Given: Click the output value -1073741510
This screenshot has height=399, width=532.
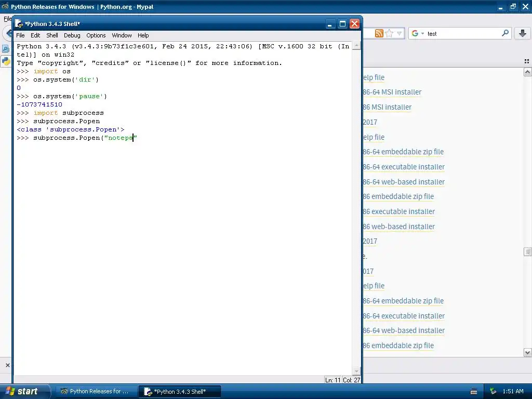Looking at the screenshot, I should click(39, 104).
